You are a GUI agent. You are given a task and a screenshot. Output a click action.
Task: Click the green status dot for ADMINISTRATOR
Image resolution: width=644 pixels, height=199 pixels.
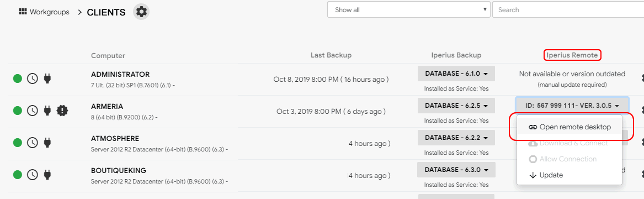pos(18,78)
